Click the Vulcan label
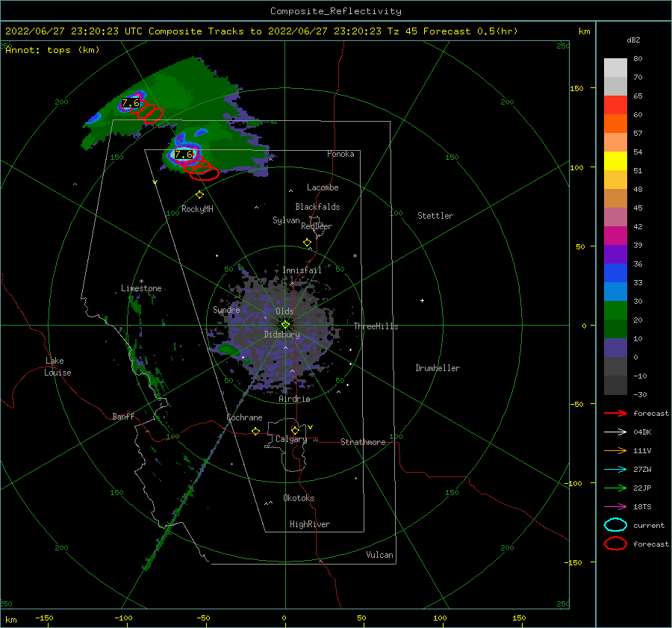 pyautogui.click(x=379, y=555)
